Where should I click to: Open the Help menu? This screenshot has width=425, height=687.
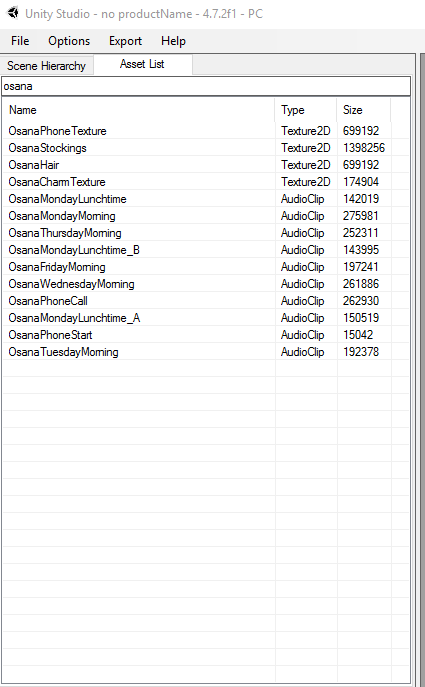click(x=174, y=41)
